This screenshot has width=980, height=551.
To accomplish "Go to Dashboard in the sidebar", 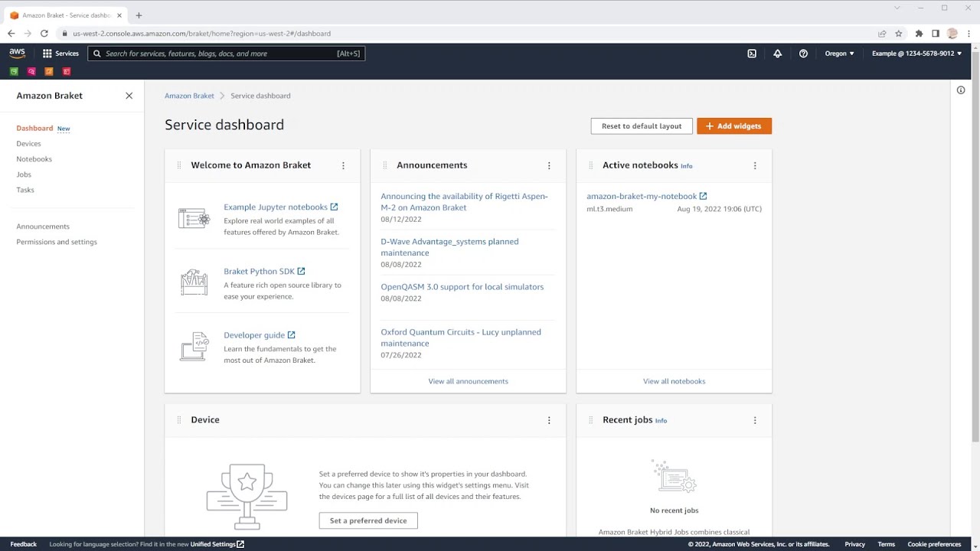I will click(x=34, y=129).
